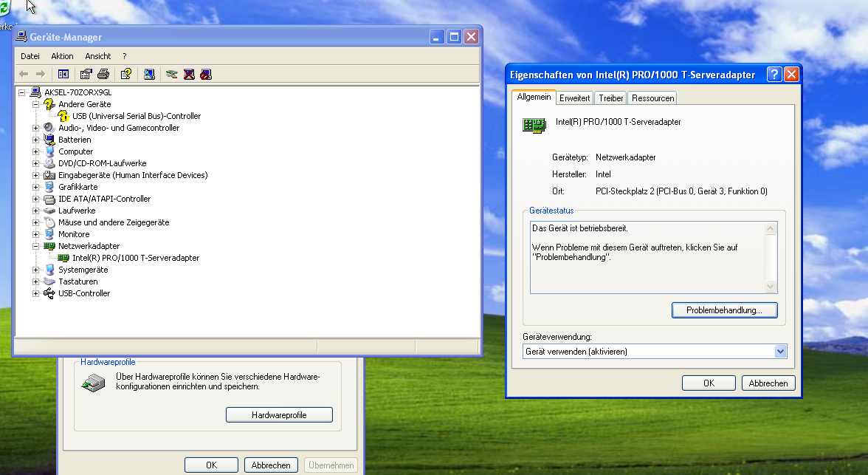Click OK in the system properties window
Screen dimensions: 868x475
click(x=211, y=465)
